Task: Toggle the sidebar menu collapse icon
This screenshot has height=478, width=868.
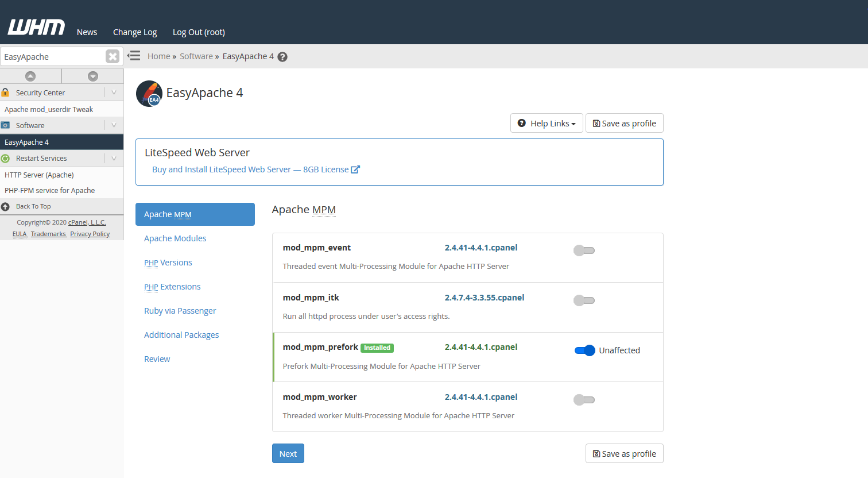Action: click(134, 56)
